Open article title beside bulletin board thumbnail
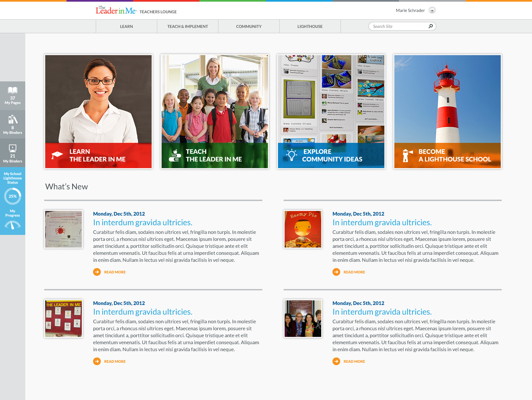The image size is (532, 400). [x=143, y=312]
